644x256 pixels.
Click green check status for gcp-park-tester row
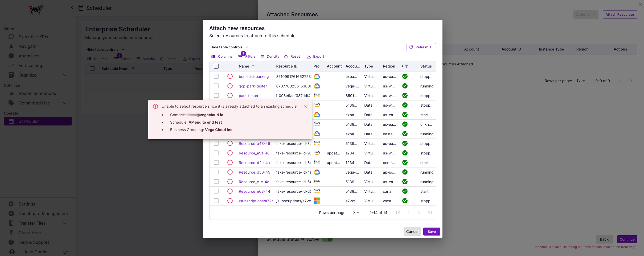[x=405, y=86]
